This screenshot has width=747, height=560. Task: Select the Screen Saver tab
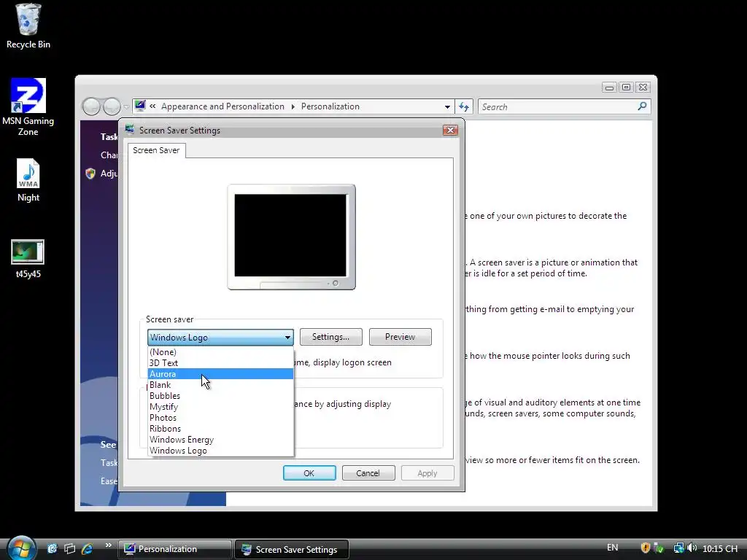pyautogui.click(x=156, y=150)
